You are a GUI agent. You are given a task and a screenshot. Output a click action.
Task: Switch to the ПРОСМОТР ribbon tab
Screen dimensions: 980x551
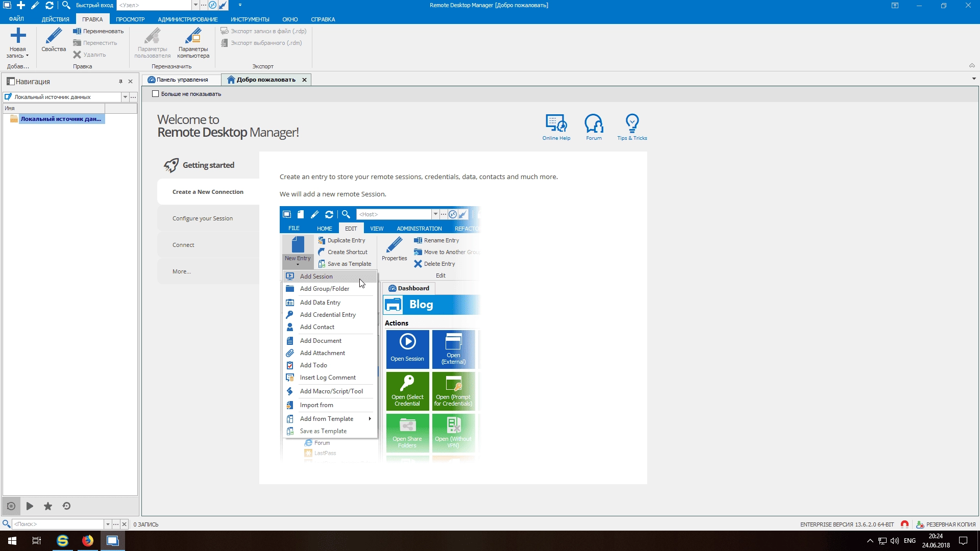coord(130,19)
